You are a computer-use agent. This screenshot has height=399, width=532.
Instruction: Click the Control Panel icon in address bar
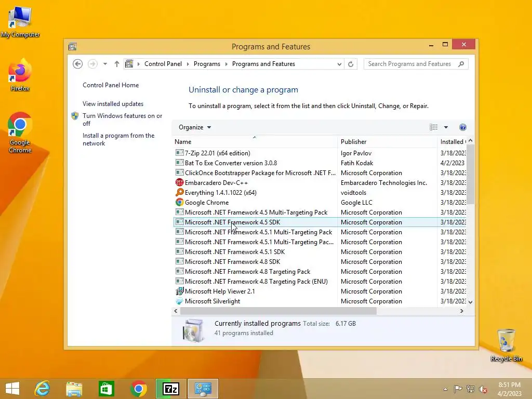point(129,64)
